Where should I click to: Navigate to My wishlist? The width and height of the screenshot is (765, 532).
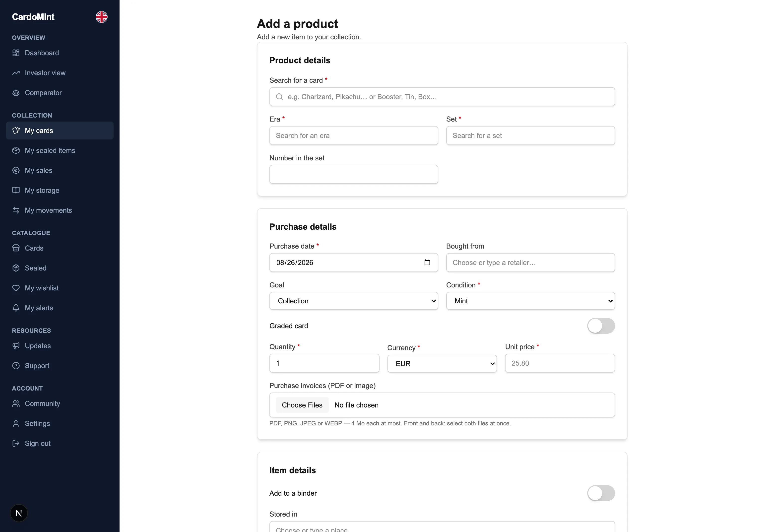pos(60,288)
